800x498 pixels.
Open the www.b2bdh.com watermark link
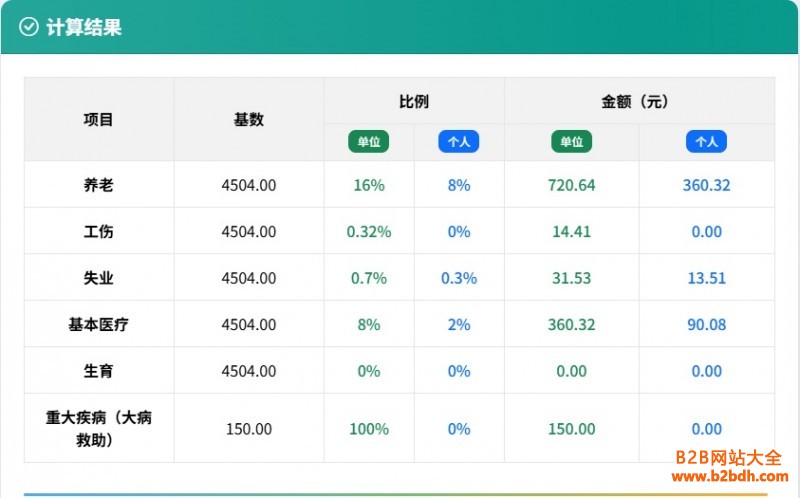point(728,477)
